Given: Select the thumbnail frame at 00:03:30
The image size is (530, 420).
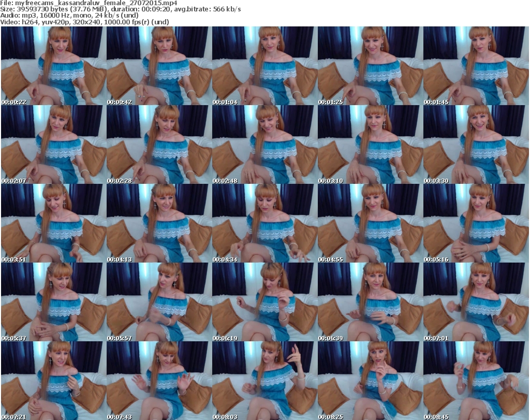Looking at the screenshot, I should coord(476,144).
